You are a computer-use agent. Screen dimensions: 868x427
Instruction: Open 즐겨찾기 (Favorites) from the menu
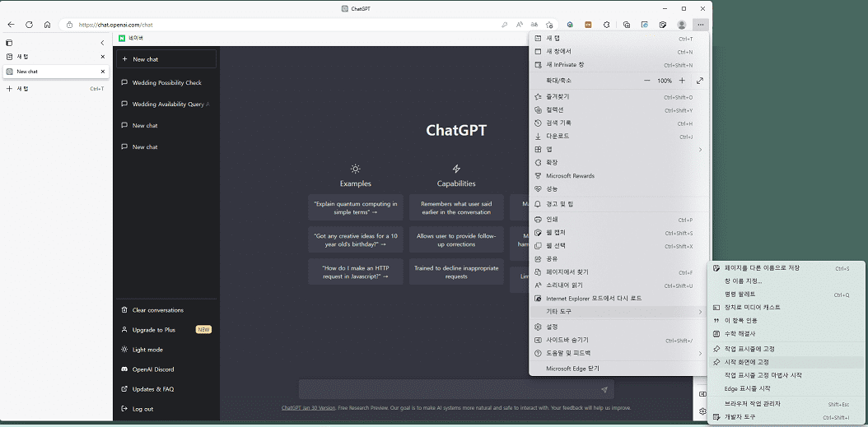point(618,97)
